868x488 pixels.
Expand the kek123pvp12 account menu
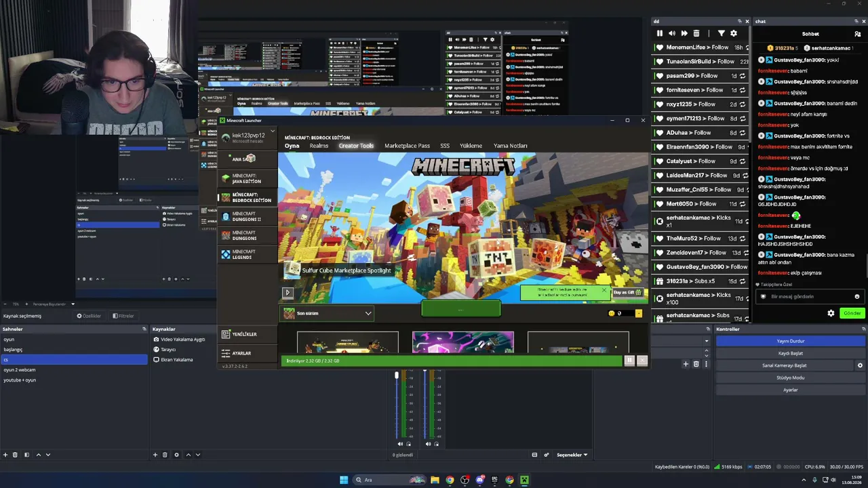click(x=273, y=131)
